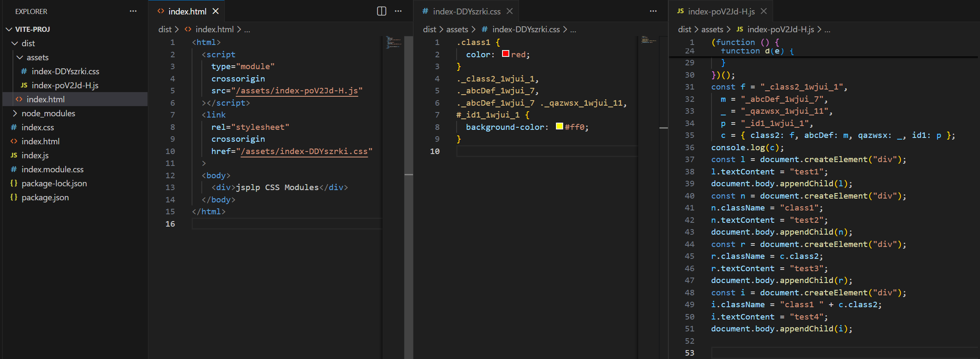
Task: Switch to the index-poV2Jd-H.js tab
Action: click(x=721, y=11)
